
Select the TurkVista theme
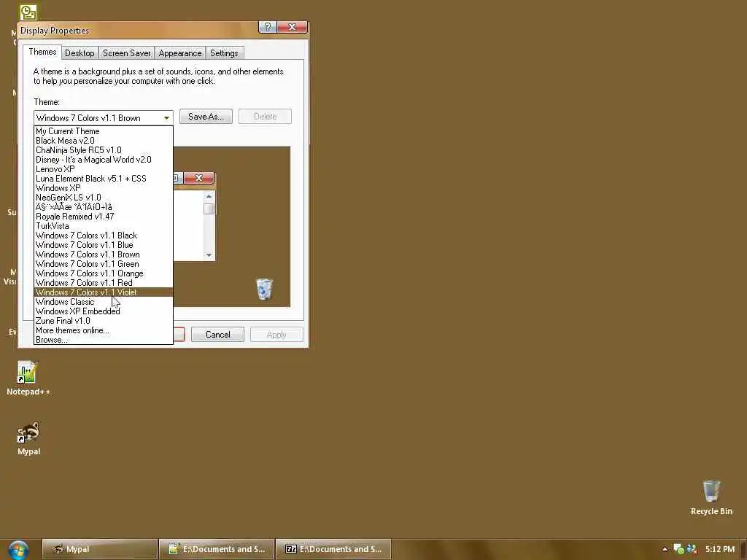pyautogui.click(x=104, y=226)
